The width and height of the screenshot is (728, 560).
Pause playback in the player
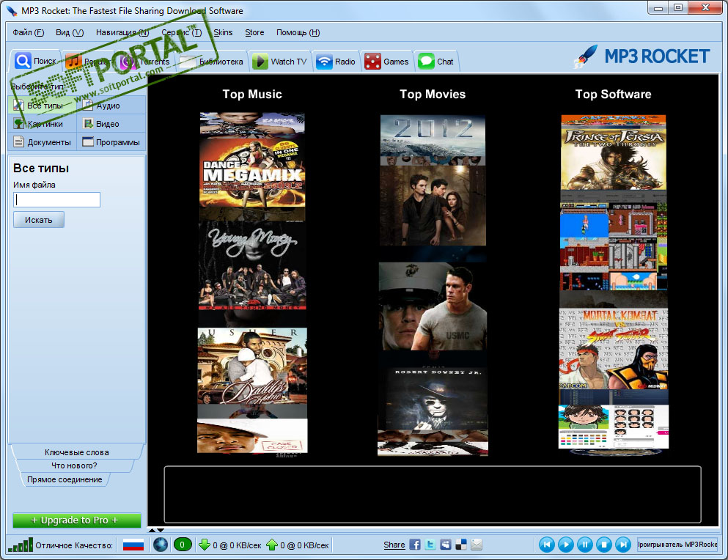585,544
